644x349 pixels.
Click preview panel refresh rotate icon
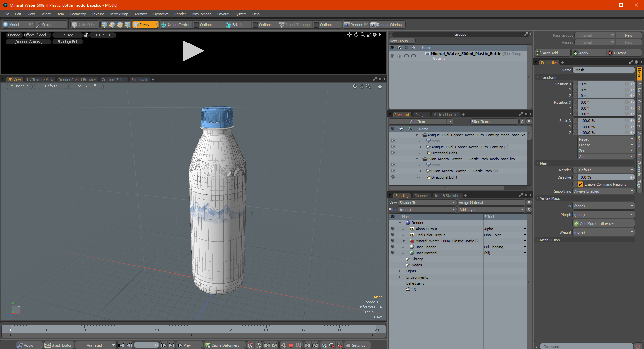pos(356,35)
